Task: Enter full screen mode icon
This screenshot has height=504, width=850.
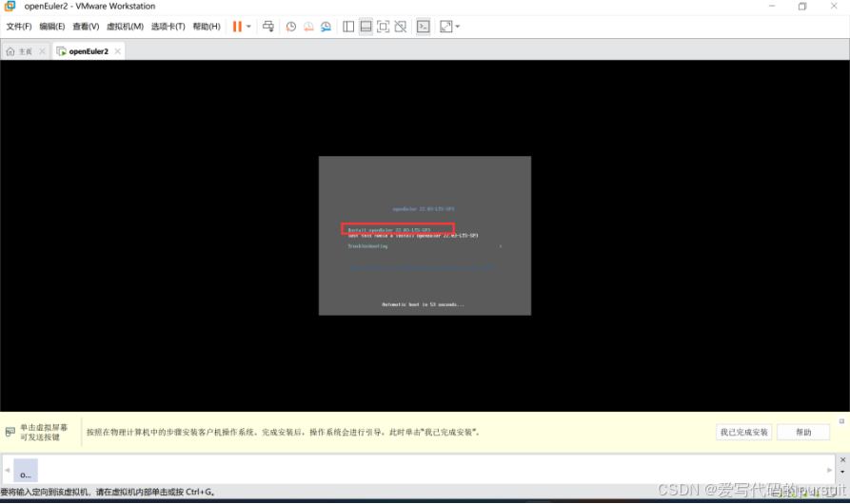Action: pos(384,27)
